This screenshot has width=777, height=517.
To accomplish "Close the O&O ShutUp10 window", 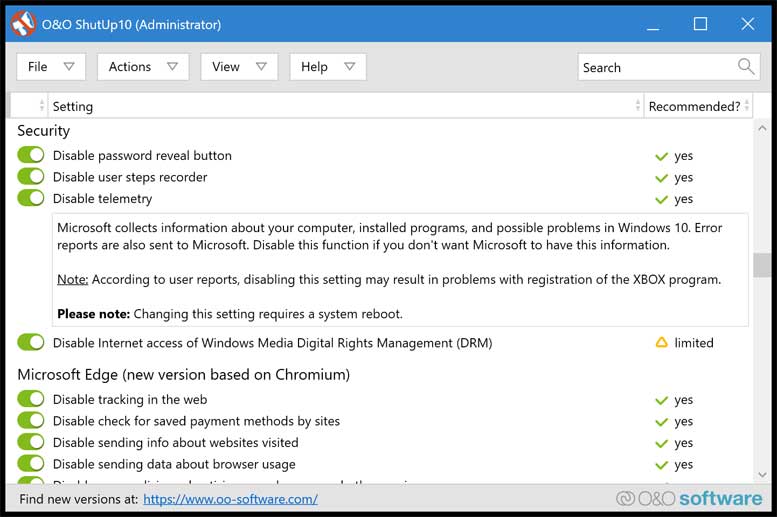I will pyautogui.click(x=748, y=24).
